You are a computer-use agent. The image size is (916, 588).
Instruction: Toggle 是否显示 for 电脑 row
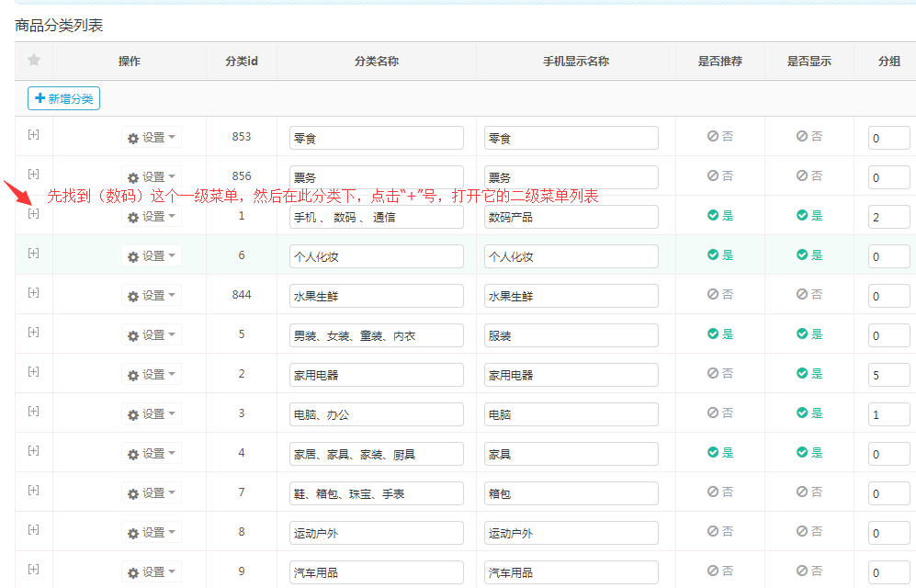coord(809,413)
